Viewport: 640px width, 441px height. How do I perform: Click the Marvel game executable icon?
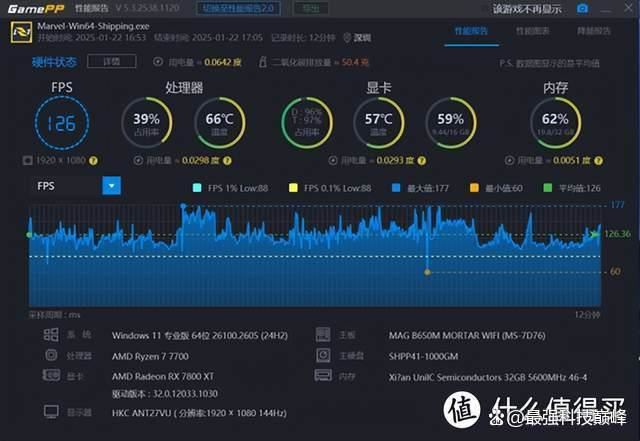coord(19,32)
